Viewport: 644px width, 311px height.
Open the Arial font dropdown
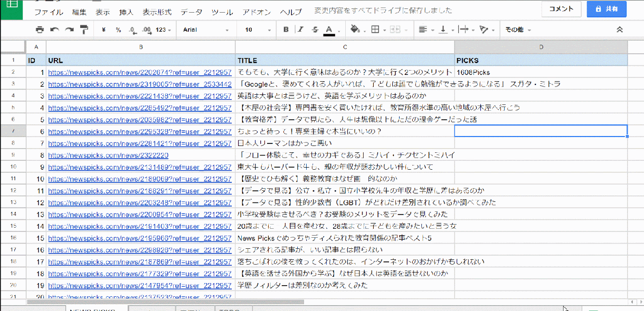pos(206,30)
